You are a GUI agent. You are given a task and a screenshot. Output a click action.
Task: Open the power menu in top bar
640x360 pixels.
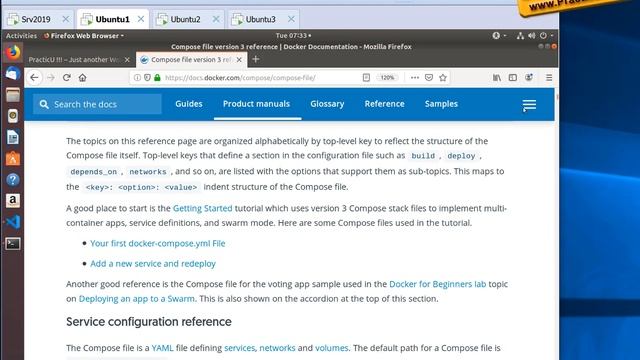(x=543, y=36)
